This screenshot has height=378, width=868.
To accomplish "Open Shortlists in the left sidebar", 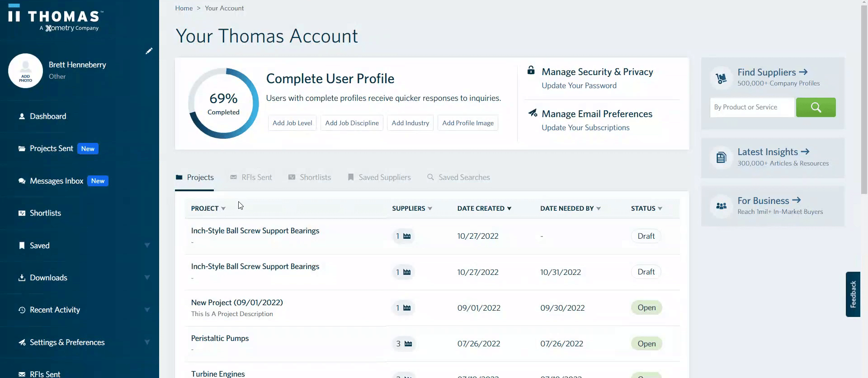I will tap(45, 213).
